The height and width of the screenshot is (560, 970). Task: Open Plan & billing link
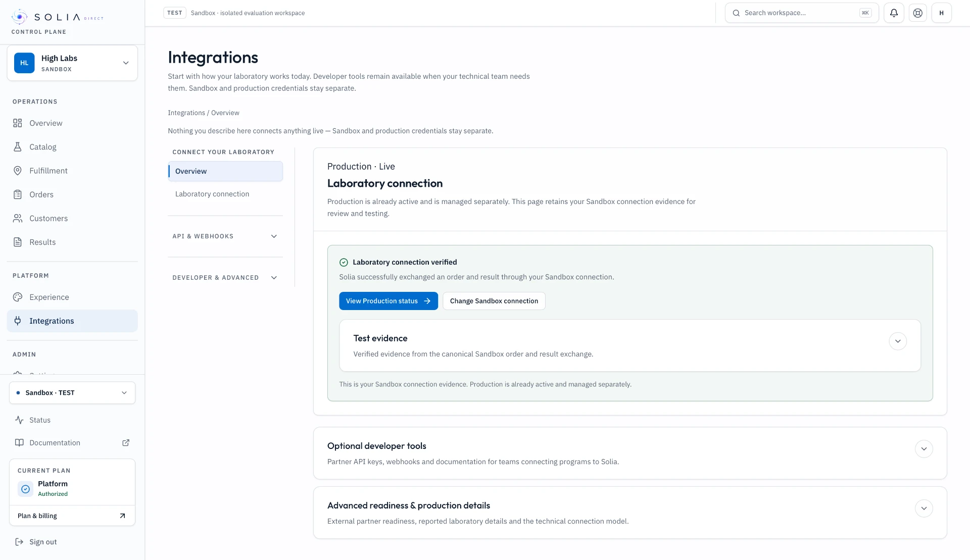pos(72,516)
